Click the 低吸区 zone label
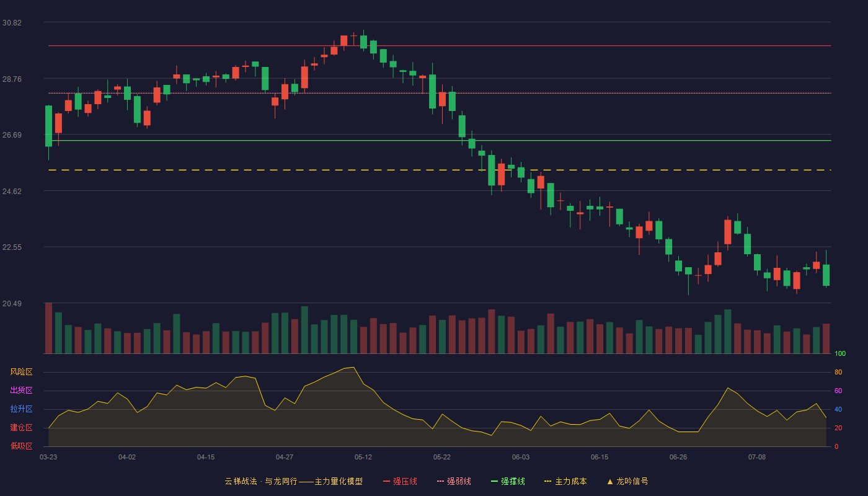The height and width of the screenshot is (496, 868). (x=21, y=446)
